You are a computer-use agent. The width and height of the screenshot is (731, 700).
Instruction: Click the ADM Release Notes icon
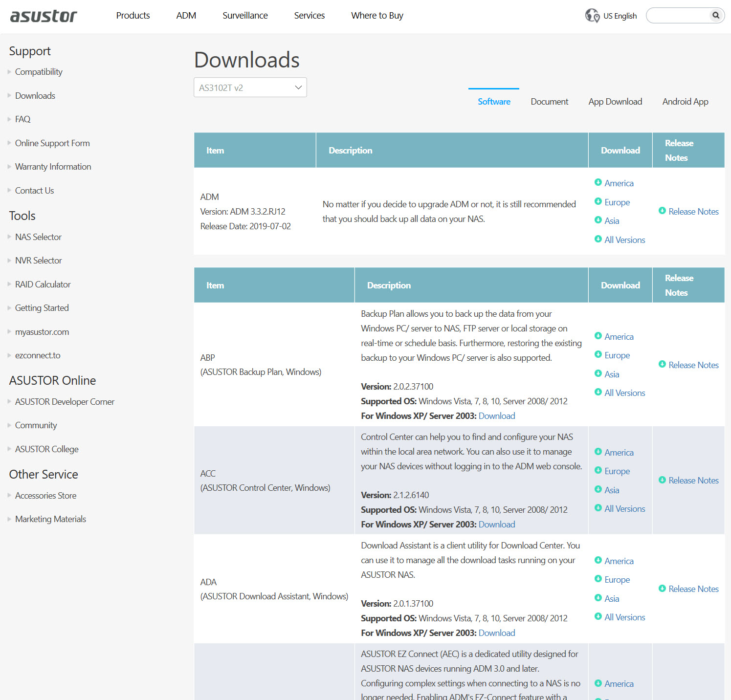point(662,211)
